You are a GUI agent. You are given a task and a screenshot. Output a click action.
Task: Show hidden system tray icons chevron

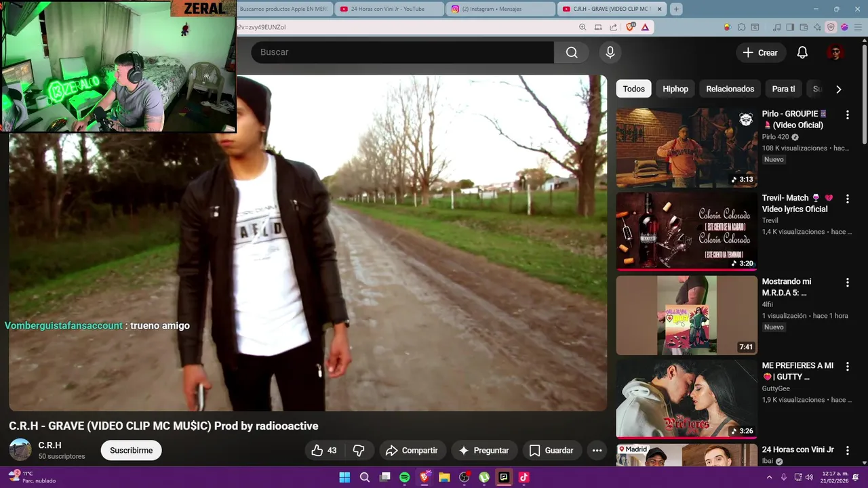coord(770,477)
